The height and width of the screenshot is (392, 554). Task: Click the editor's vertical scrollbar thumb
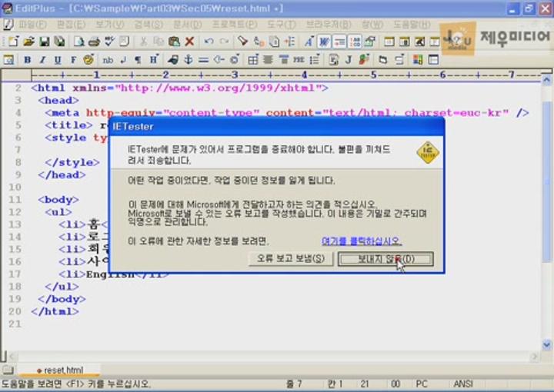[x=546, y=181]
